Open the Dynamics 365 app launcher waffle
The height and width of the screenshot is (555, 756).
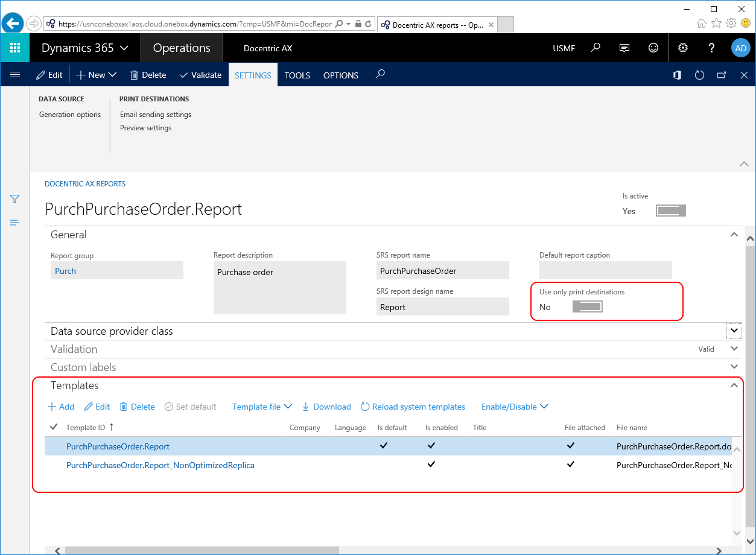[x=15, y=48]
